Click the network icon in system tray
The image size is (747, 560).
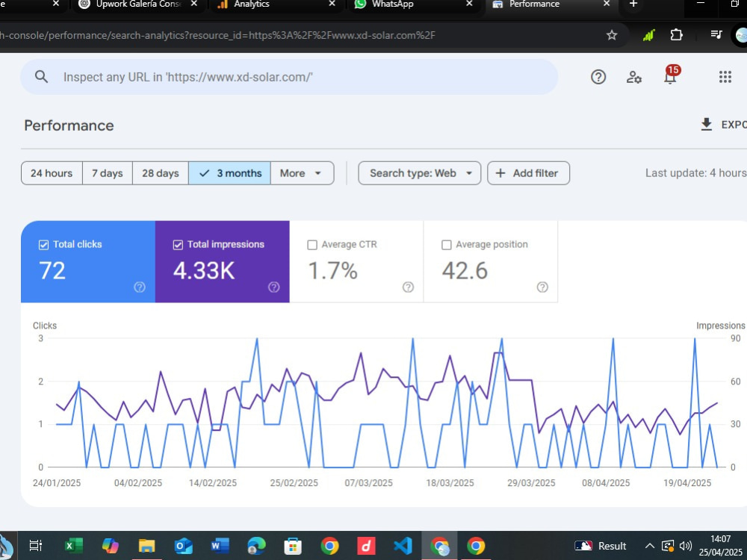668,546
